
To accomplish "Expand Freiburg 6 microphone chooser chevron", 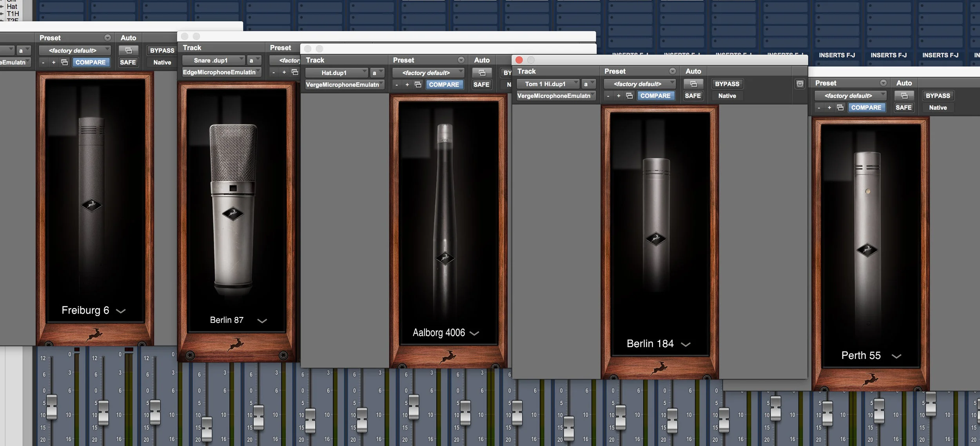I will pyautogui.click(x=121, y=311).
